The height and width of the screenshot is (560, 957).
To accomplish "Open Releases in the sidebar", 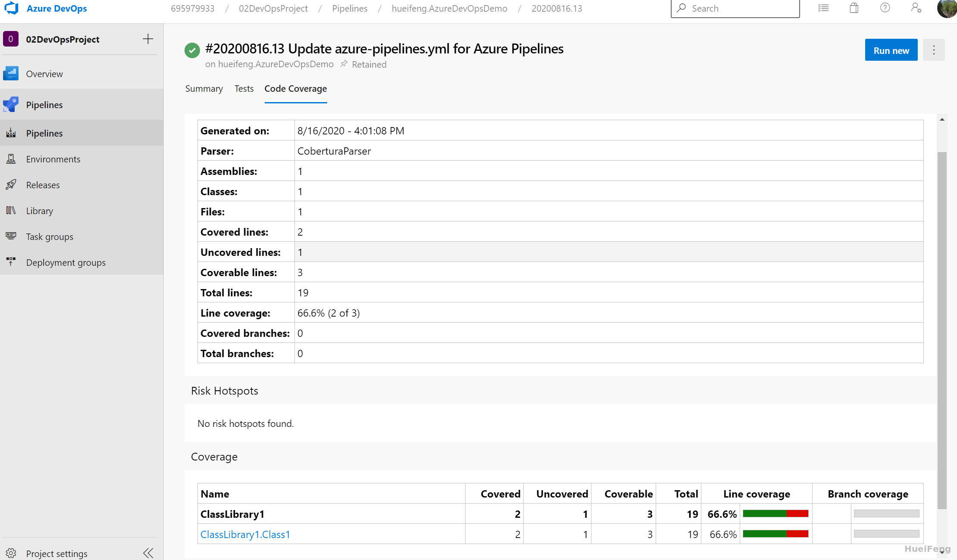I will click(x=43, y=185).
